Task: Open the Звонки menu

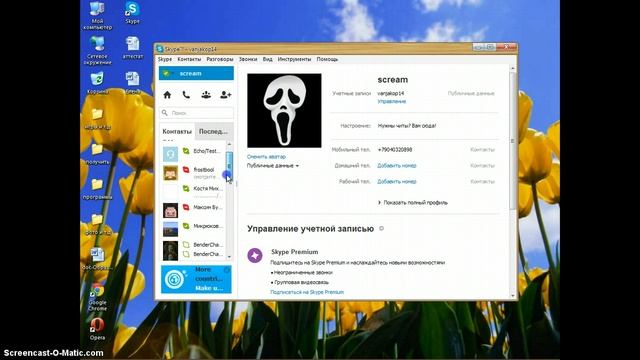Action: (248, 59)
